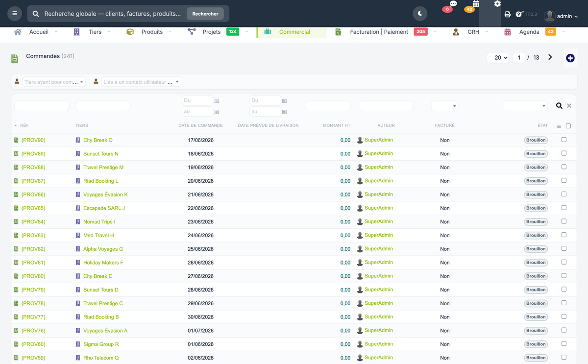Select checkbox for order PROV80
Image resolution: width=588 pixels, height=364 pixels.
(x=564, y=276)
